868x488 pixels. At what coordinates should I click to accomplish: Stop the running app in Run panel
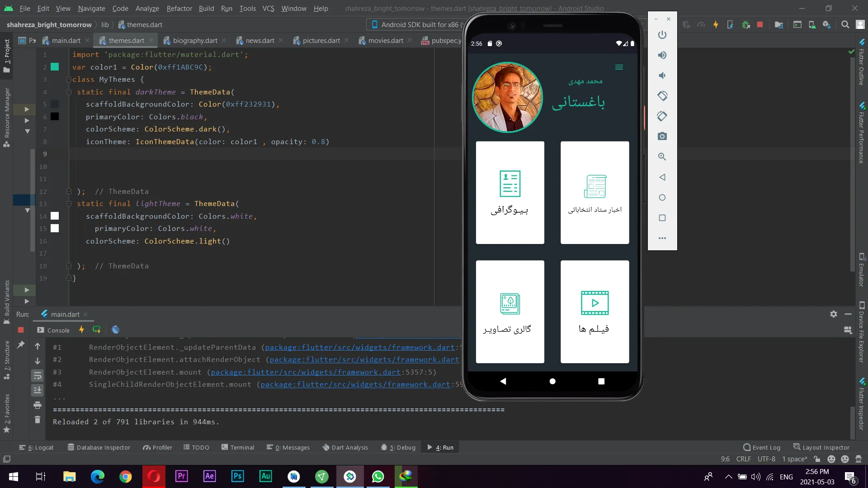tap(21, 330)
